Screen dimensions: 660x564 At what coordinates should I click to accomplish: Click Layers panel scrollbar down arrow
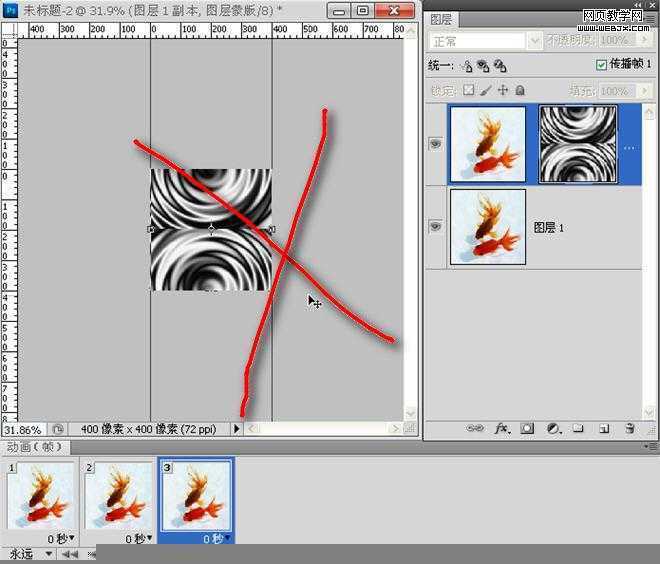tap(649, 412)
